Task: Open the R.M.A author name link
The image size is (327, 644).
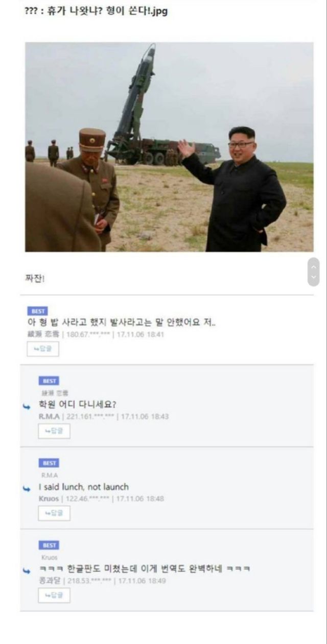Action: pos(50,416)
